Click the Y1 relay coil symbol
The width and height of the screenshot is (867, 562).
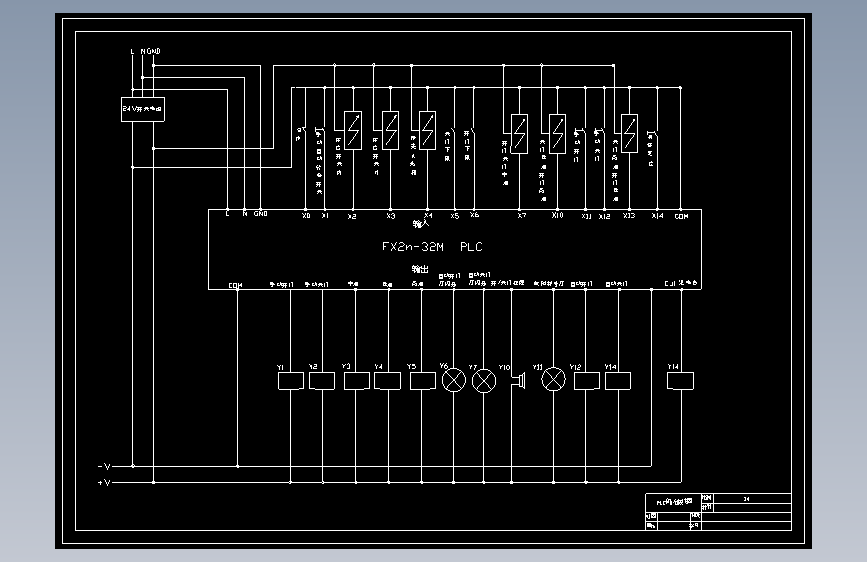click(291, 381)
